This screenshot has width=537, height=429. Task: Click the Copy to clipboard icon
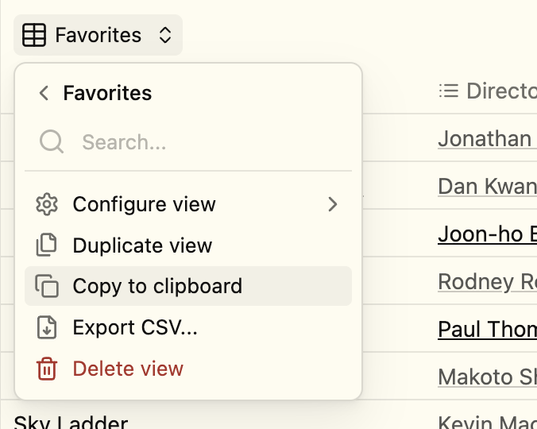pyautogui.click(x=47, y=286)
